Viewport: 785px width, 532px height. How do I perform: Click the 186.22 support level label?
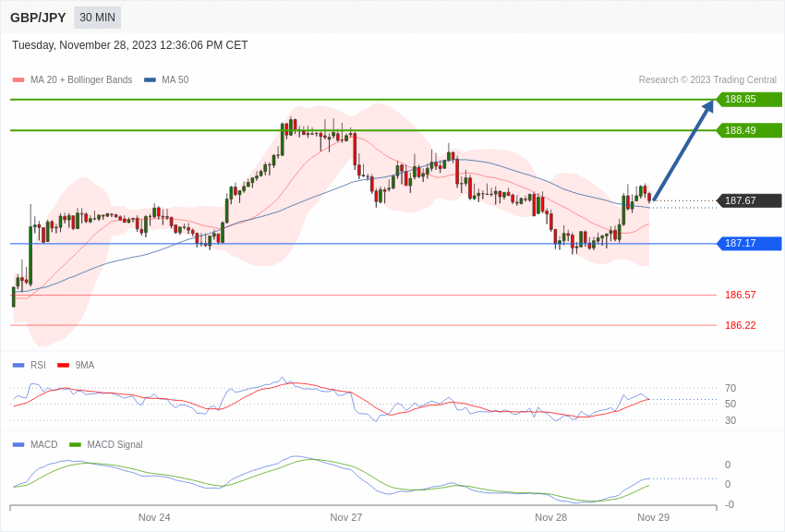click(x=741, y=325)
